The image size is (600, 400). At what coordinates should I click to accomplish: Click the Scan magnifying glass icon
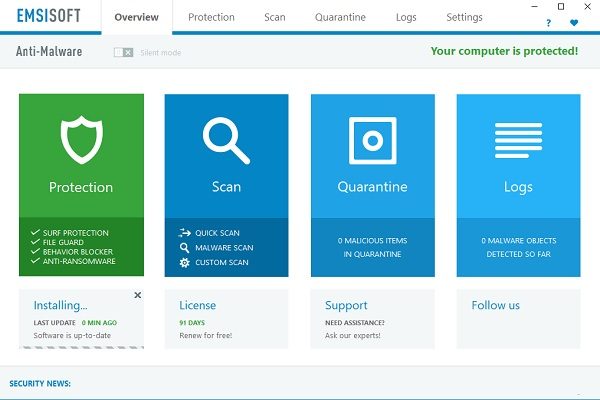point(226,141)
